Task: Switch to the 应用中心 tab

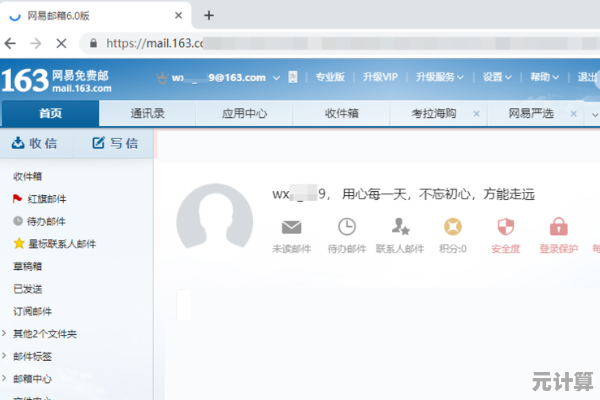Action: [244, 113]
